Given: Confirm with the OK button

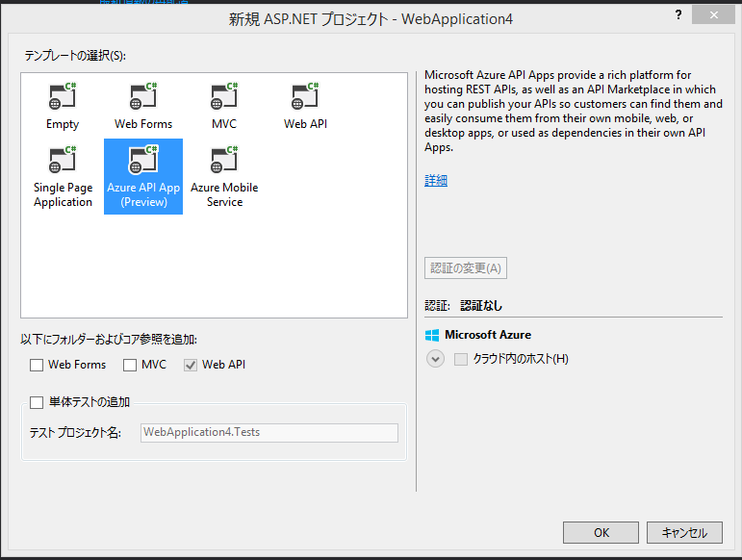Looking at the screenshot, I should (x=601, y=532).
